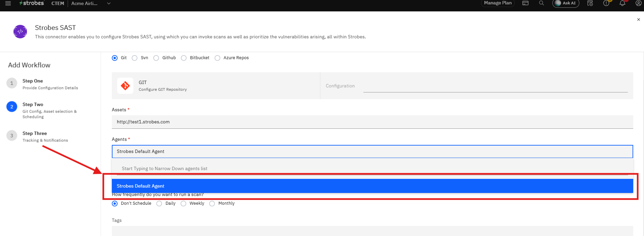Open the billing card icon
The image size is (644, 236).
525,3
